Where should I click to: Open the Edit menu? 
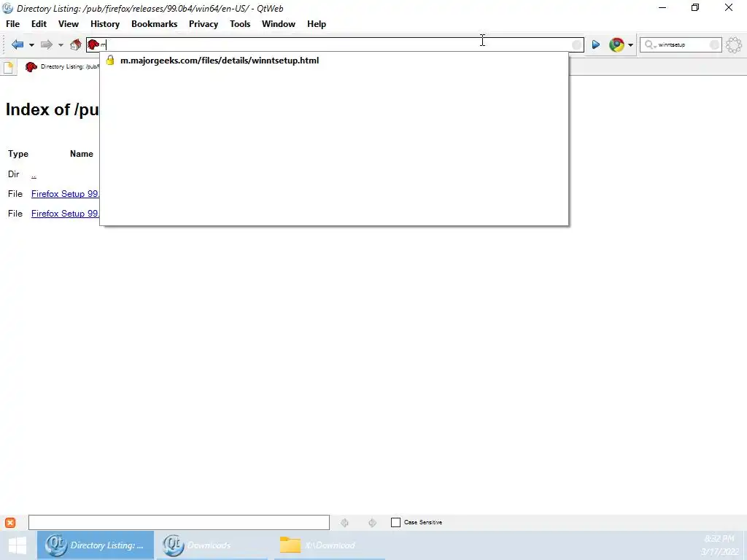pyautogui.click(x=39, y=24)
